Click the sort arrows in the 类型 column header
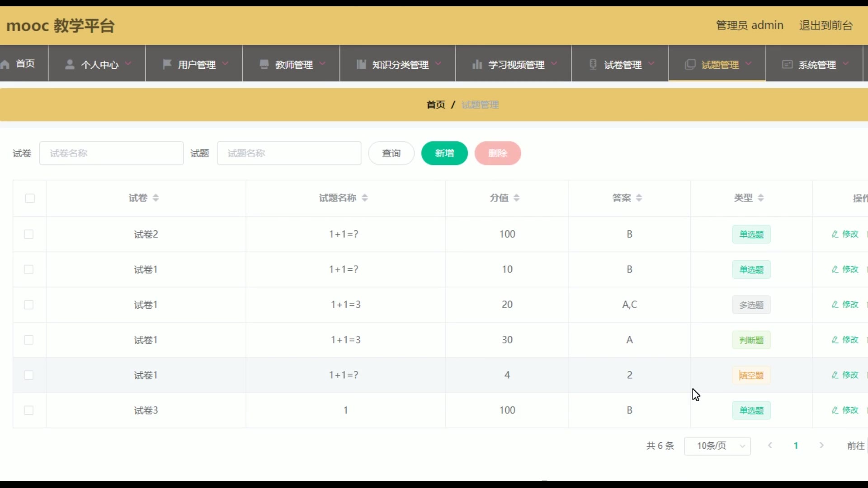The height and width of the screenshot is (488, 868). point(761,198)
